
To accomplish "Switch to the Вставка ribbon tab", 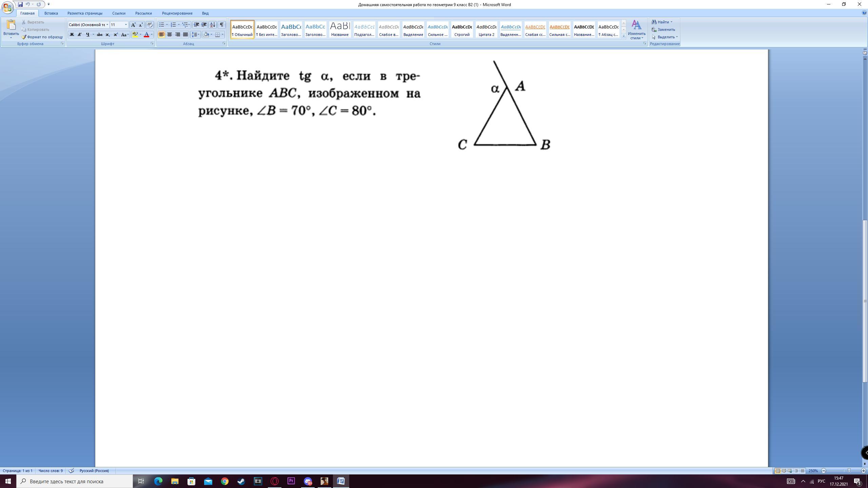I will (51, 13).
